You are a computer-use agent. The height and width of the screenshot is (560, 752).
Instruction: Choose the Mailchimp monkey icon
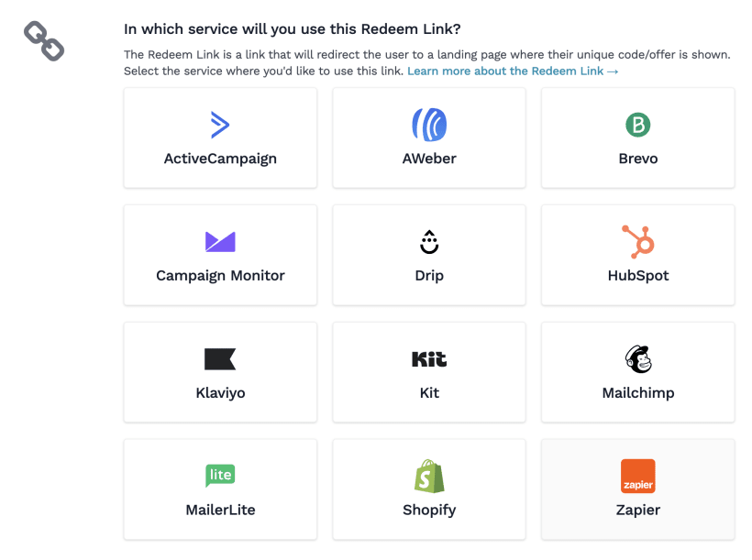point(637,358)
